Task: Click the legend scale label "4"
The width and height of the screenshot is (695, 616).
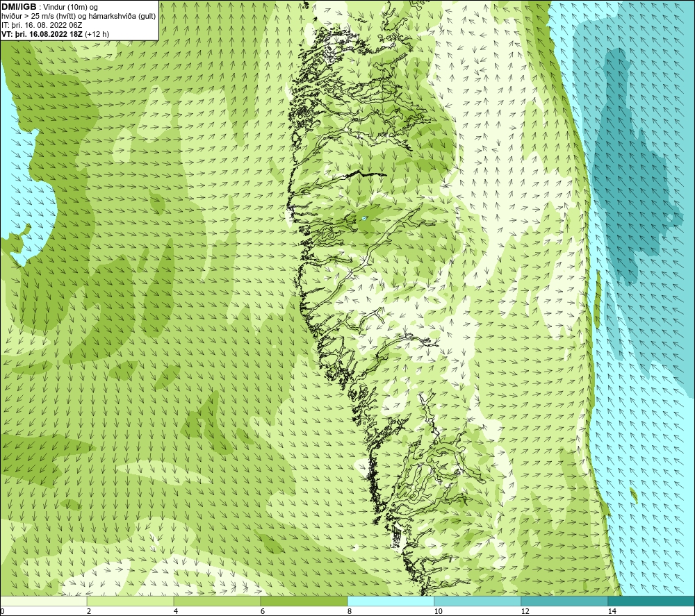Action: [176, 611]
